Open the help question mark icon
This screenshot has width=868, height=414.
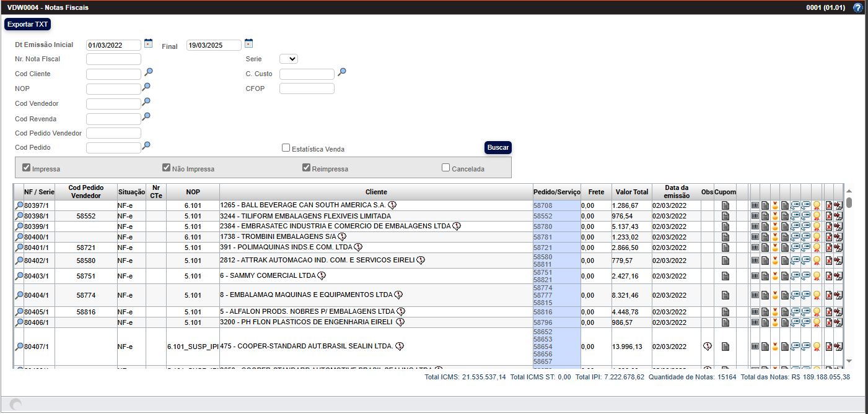click(x=857, y=8)
